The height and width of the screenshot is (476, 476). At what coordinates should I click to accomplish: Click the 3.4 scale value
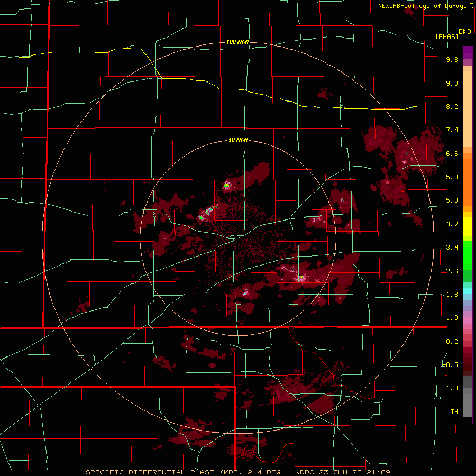[452, 248]
